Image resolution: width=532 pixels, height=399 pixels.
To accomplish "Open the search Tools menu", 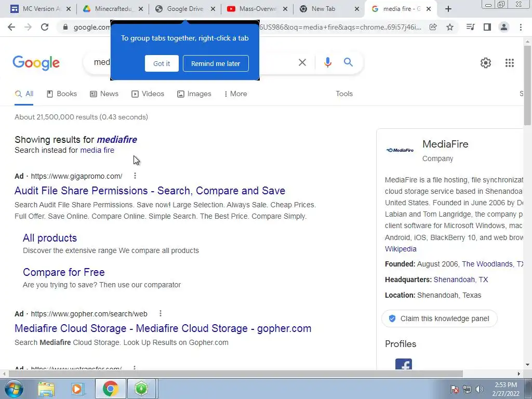I will pyautogui.click(x=344, y=94).
